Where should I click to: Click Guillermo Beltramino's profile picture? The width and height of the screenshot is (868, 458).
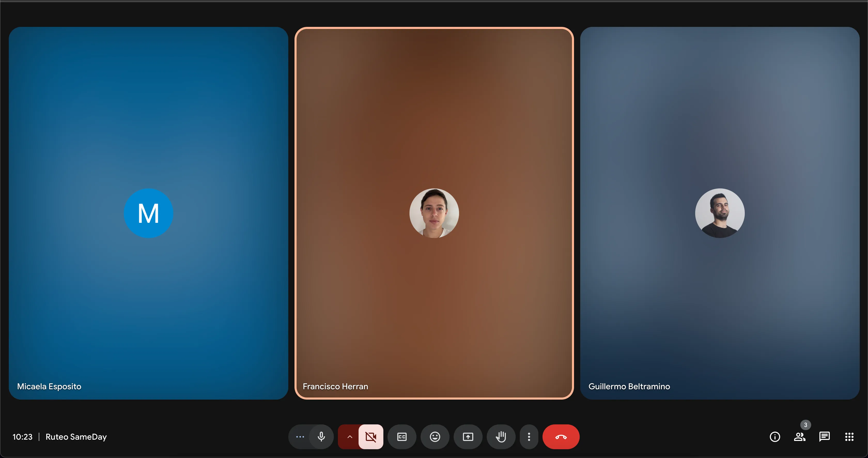point(720,213)
